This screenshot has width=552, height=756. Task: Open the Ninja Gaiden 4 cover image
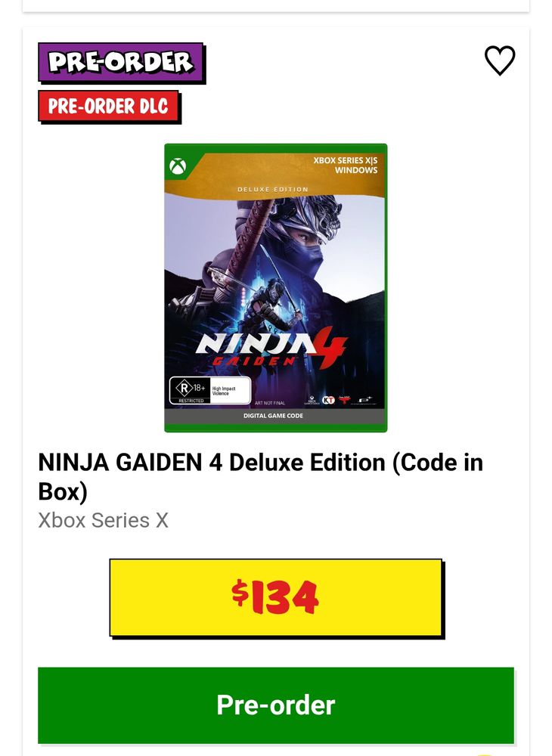coord(276,288)
